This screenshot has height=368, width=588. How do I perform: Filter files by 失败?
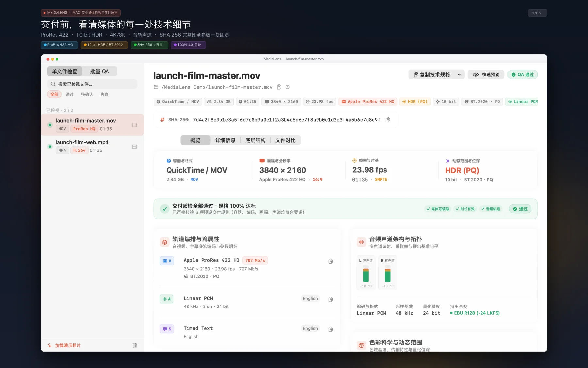pyautogui.click(x=104, y=94)
